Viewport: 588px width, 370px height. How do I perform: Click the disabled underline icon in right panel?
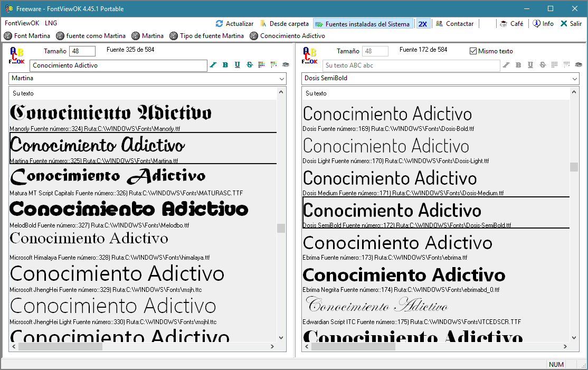[530, 65]
